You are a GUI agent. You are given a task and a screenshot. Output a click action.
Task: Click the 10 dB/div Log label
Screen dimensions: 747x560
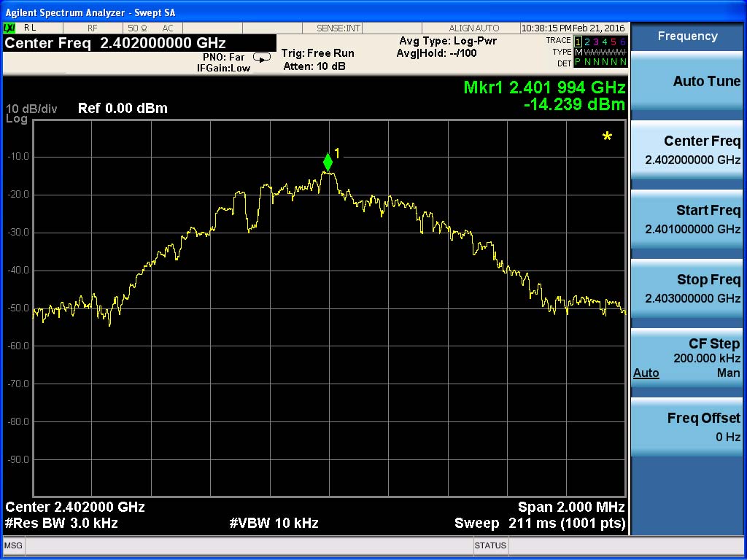pos(31,114)
